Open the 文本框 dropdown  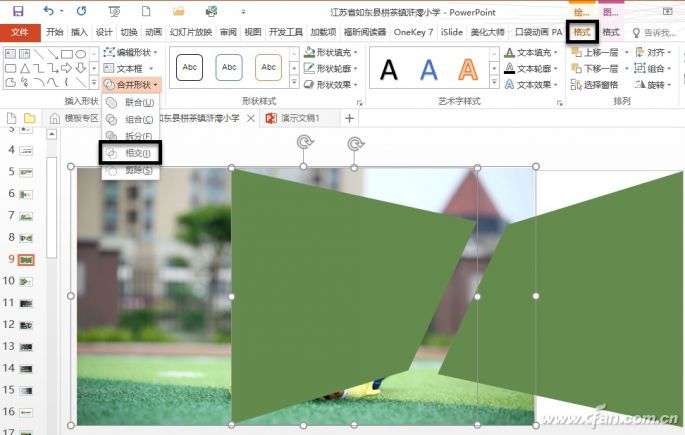[x=128, y=69]
